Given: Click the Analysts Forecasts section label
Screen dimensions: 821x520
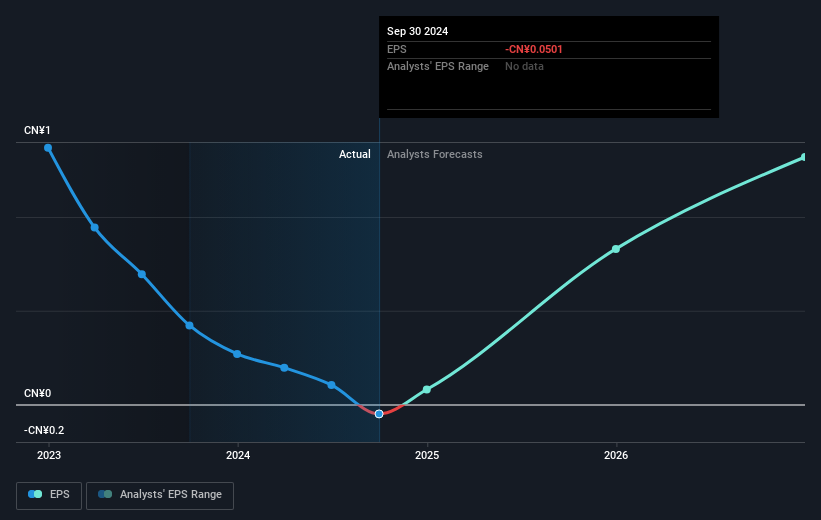Looking at the screenshot, I should pyautogui.click(x=435, y=154).
